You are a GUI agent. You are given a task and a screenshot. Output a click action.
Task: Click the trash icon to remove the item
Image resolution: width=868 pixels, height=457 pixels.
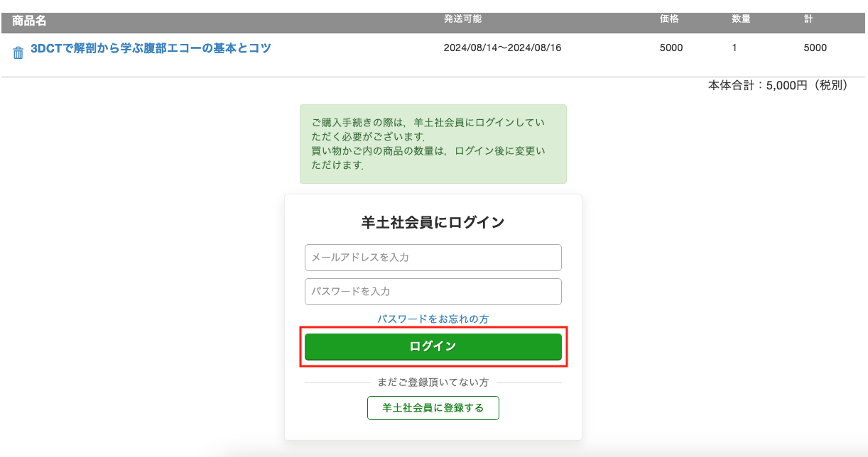click(18, 53)
